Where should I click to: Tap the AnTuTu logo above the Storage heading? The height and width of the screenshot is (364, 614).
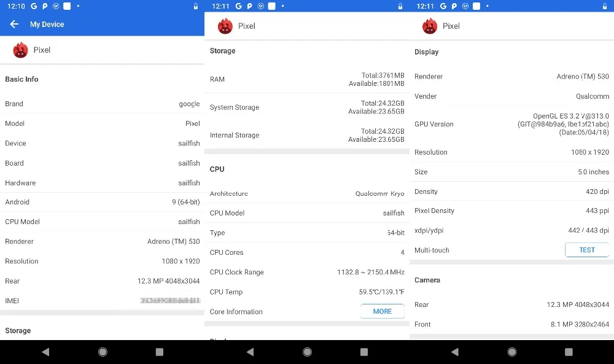click(225, 26)
